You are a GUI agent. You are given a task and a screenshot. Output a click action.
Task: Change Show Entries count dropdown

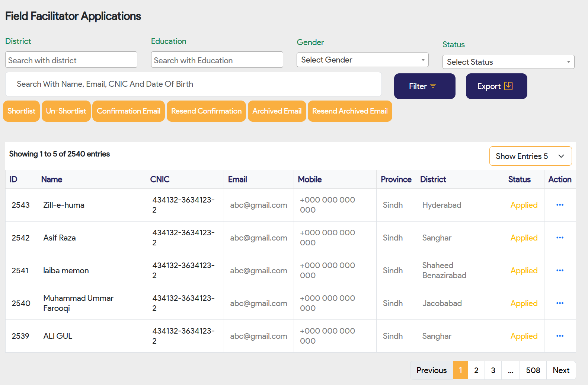(530, 156)
